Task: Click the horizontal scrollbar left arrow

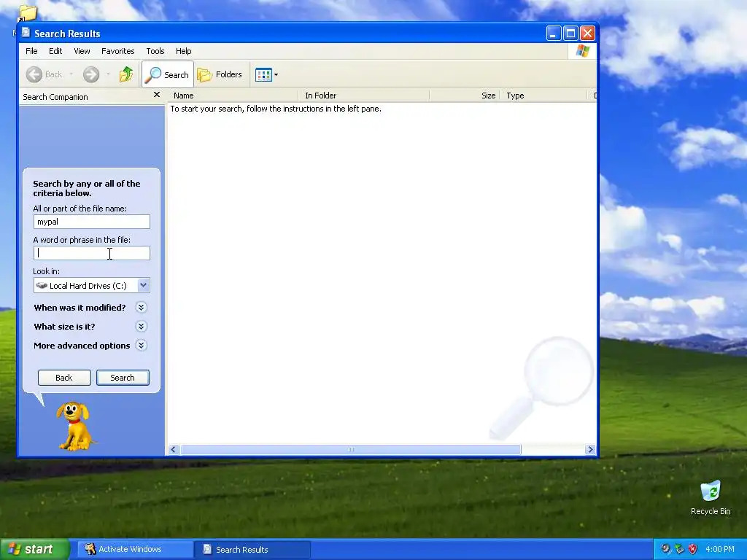Action: coord(174,449)
